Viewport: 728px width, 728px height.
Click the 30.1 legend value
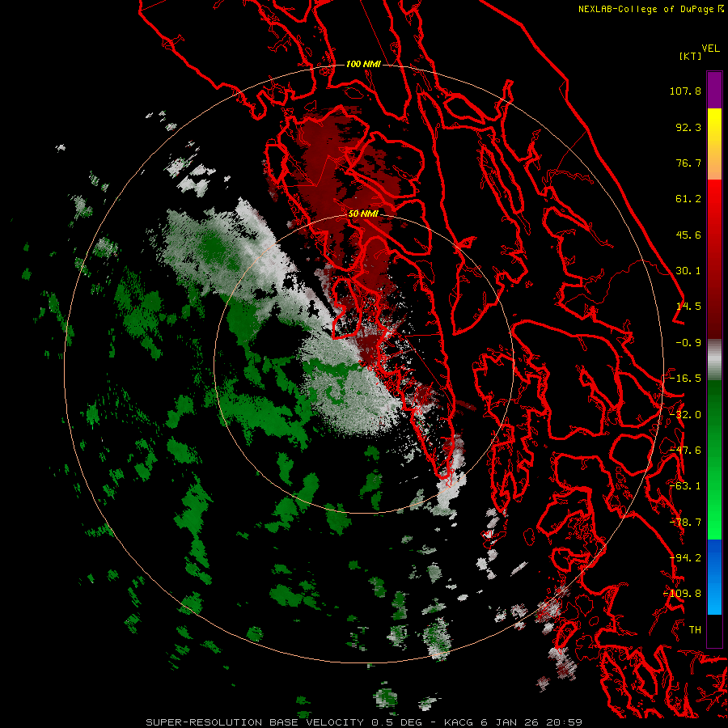tap(688, 271)
